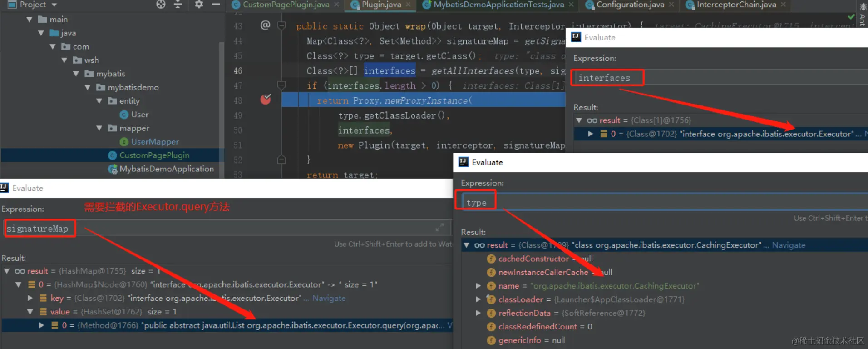Collapse the mybatisdemo package arrow
Screen dimensions: 868x349
[88, 87]
